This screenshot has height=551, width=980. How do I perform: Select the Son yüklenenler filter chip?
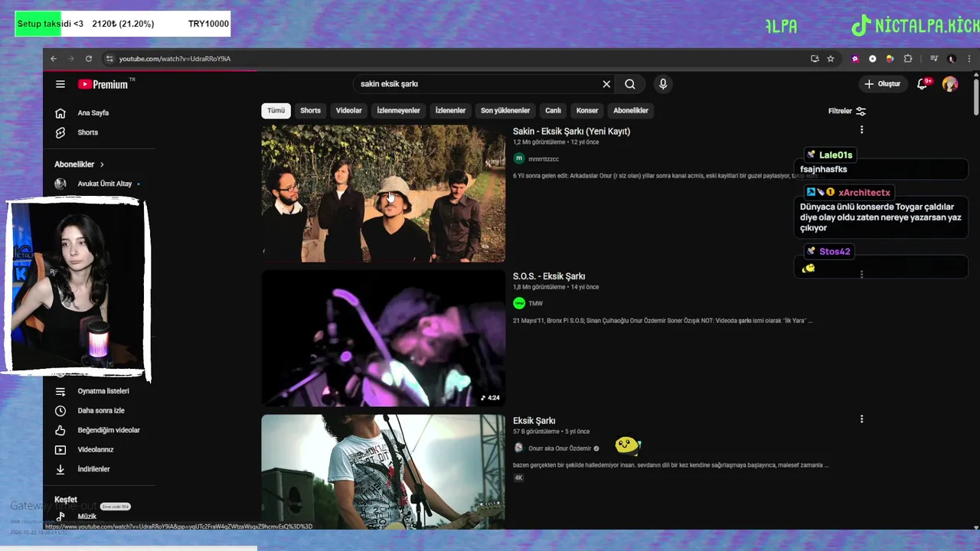click(x=505, y=111)
